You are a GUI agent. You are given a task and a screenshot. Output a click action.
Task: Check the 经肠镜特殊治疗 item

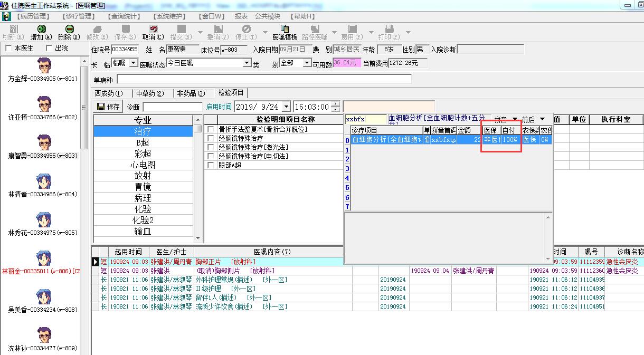tap(211, 138)
